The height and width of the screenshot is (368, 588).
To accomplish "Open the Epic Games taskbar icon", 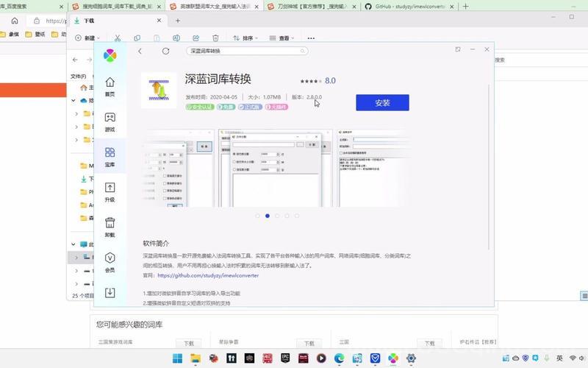I will [x=285, y=358].
